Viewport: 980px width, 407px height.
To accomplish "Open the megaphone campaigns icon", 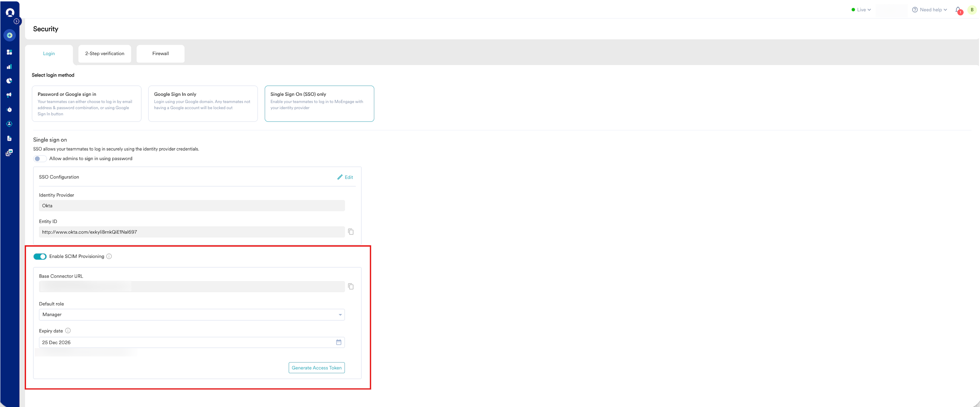I will tap(9, 95).
